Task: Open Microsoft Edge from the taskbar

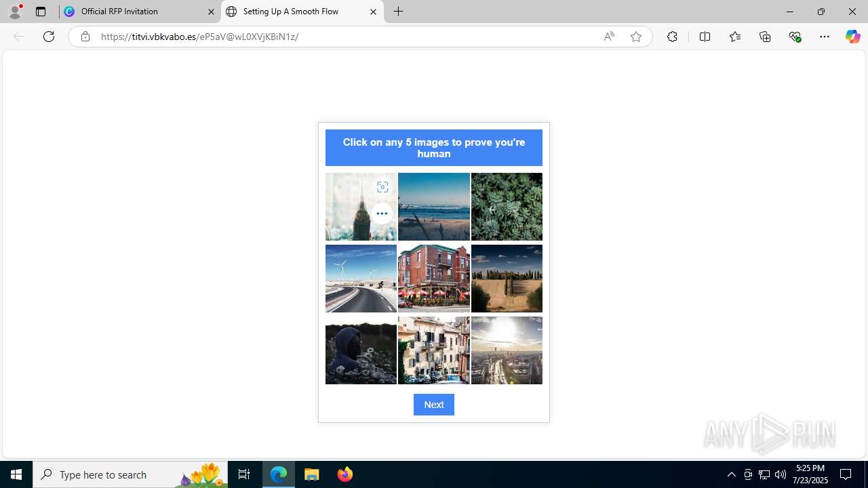Action: point(279,474)
